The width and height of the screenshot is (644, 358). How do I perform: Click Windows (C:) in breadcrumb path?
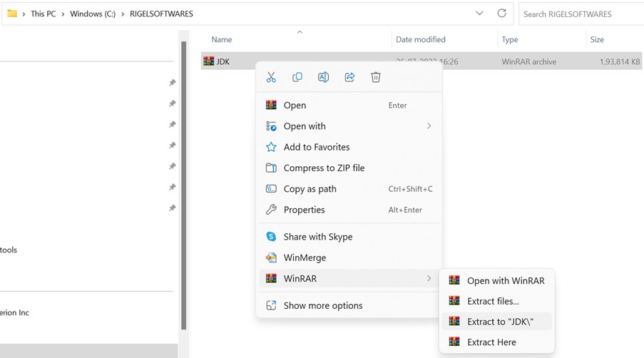tap(93, 14)
